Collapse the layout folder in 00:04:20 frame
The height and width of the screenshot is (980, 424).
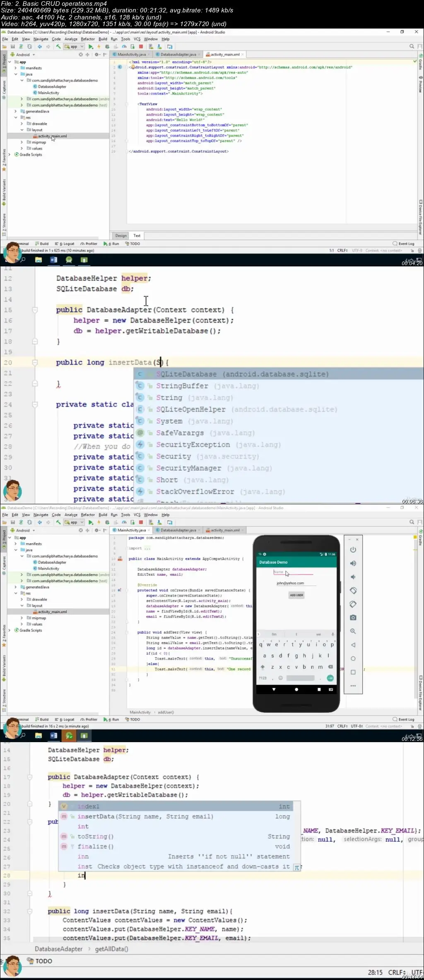click(22, 130)
